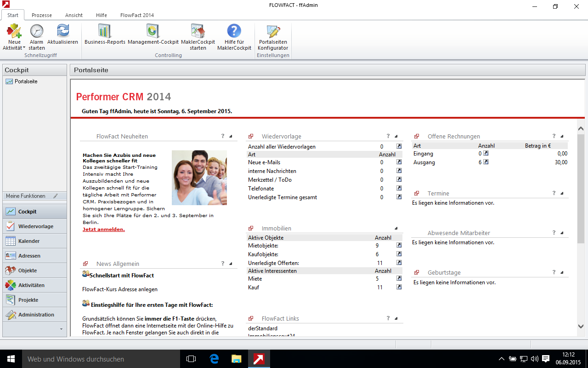Collapse the Immobilien widget
This screenshot has height=368, width=588.
396,229
